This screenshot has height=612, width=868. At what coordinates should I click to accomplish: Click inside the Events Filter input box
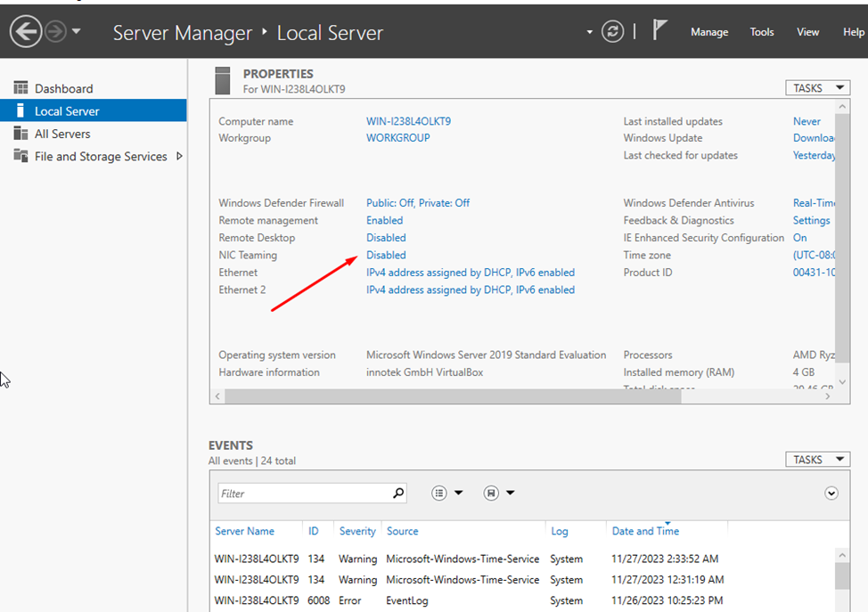pyautogui.click(x=303, y=493)
